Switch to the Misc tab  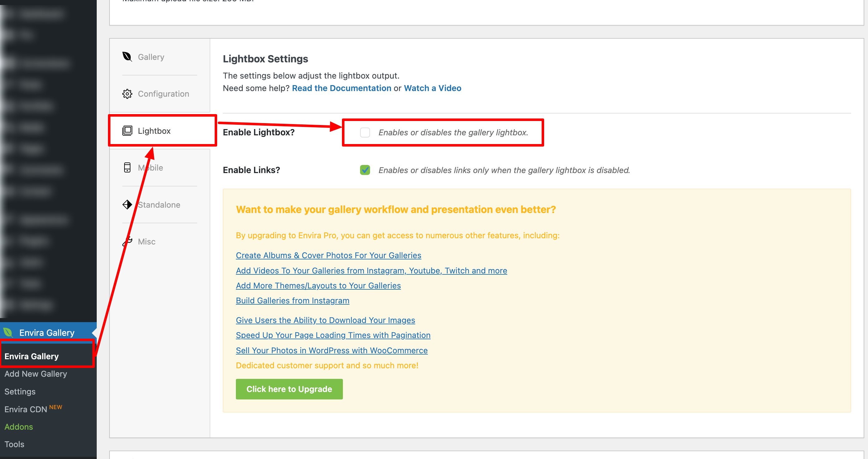click(147, 241)
